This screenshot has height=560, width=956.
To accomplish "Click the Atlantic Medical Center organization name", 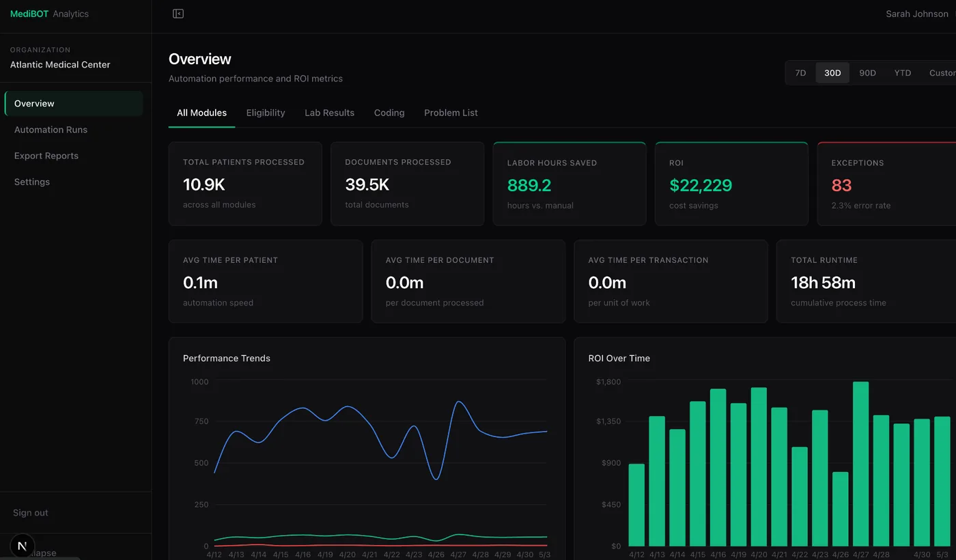I will [x=60, y=65].
